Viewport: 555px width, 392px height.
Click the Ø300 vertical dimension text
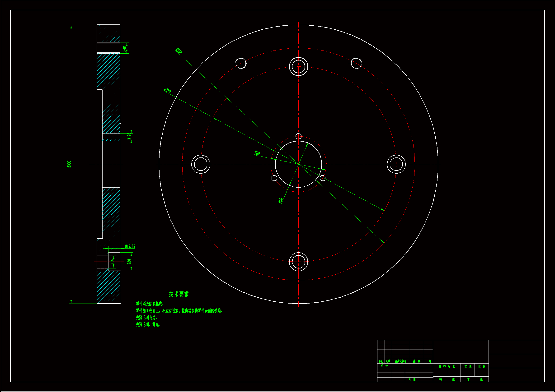pyautogui.click(x=69, y=164)
